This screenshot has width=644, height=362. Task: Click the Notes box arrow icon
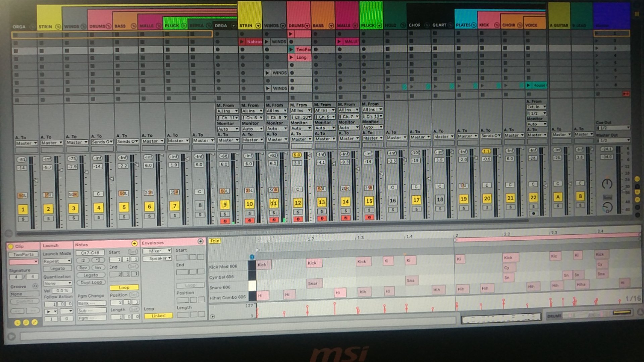coord(135,243)
